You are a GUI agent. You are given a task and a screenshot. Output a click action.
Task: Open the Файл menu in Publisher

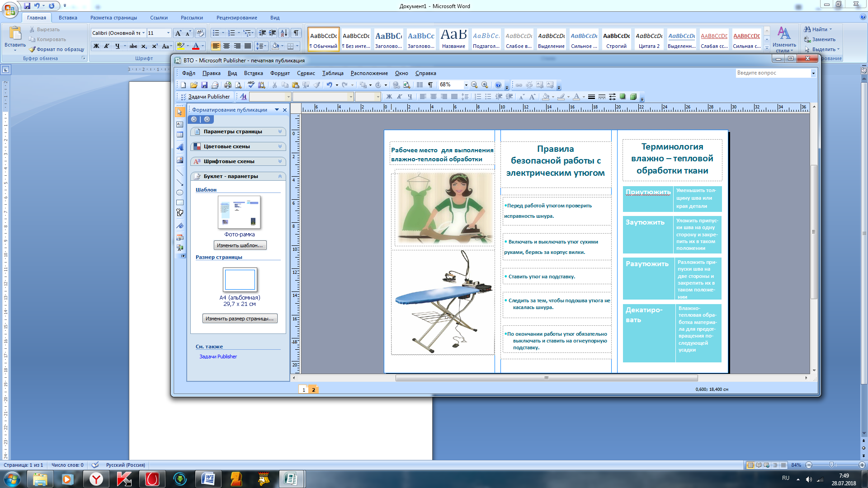(x=189, y=73)
